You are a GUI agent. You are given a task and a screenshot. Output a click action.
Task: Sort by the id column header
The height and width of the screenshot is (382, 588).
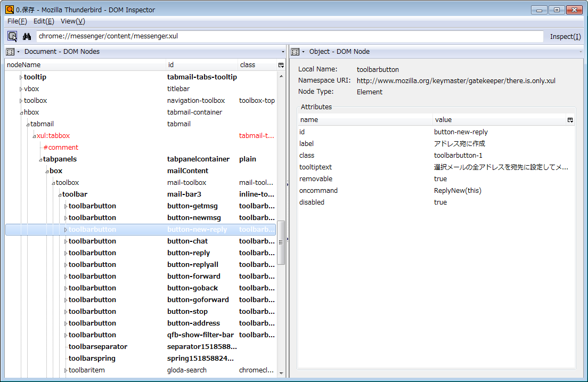[x=202, y=65]
